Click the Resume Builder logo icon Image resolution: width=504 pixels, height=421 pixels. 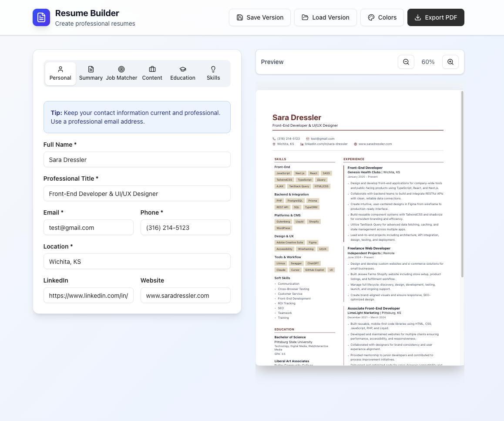coord(41,17)
